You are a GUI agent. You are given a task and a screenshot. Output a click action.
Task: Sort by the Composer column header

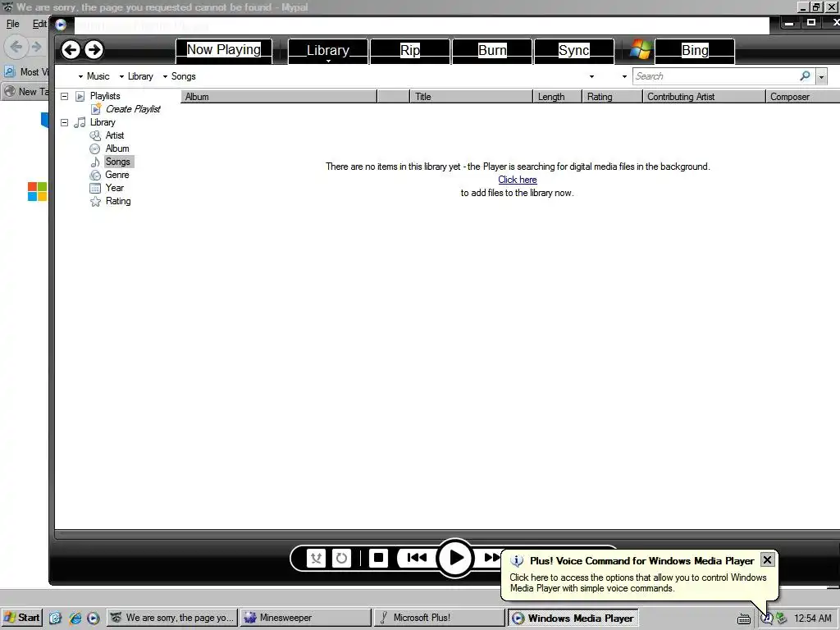(802, 97)
